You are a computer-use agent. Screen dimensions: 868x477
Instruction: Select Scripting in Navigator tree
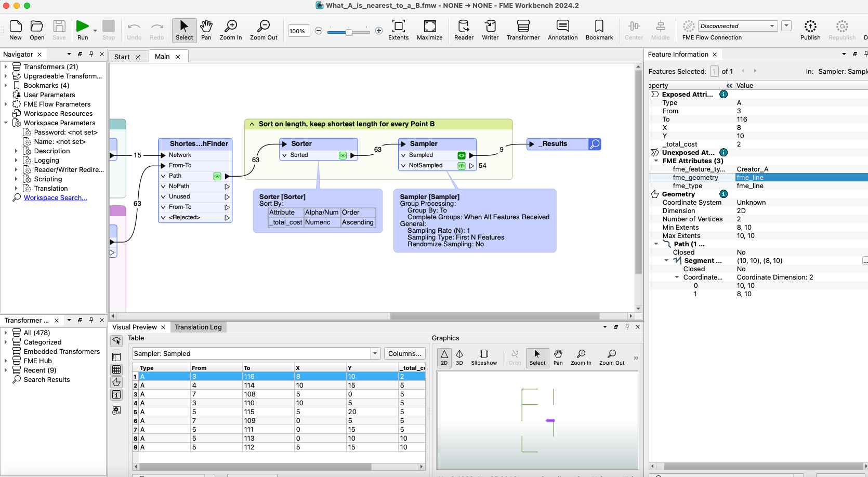click(48, 179)
